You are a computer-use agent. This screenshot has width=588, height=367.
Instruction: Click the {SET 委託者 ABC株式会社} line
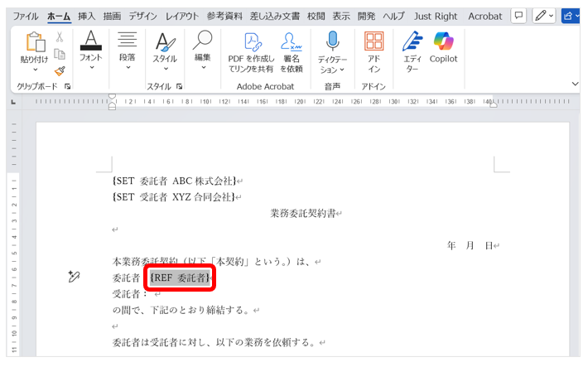[175, 181]
